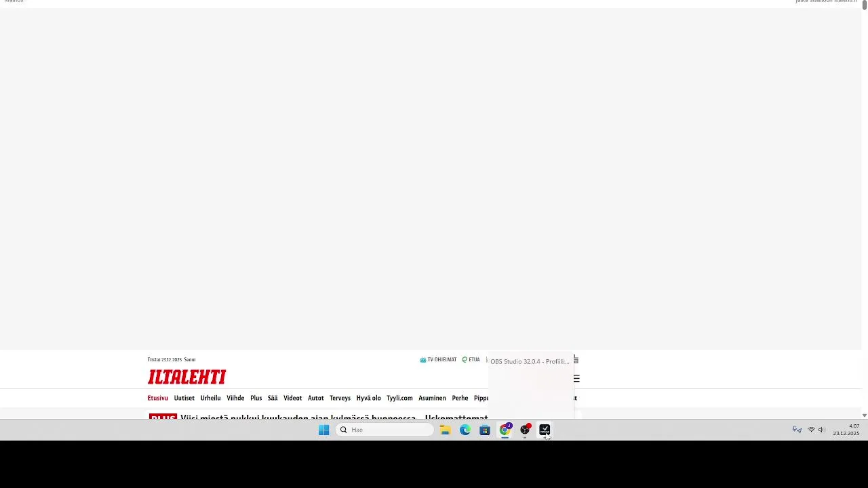The height and width of the screenshot is (488, 868).
Task: Open Microsoft Store from the taskbar
Action: coord(485,430)
